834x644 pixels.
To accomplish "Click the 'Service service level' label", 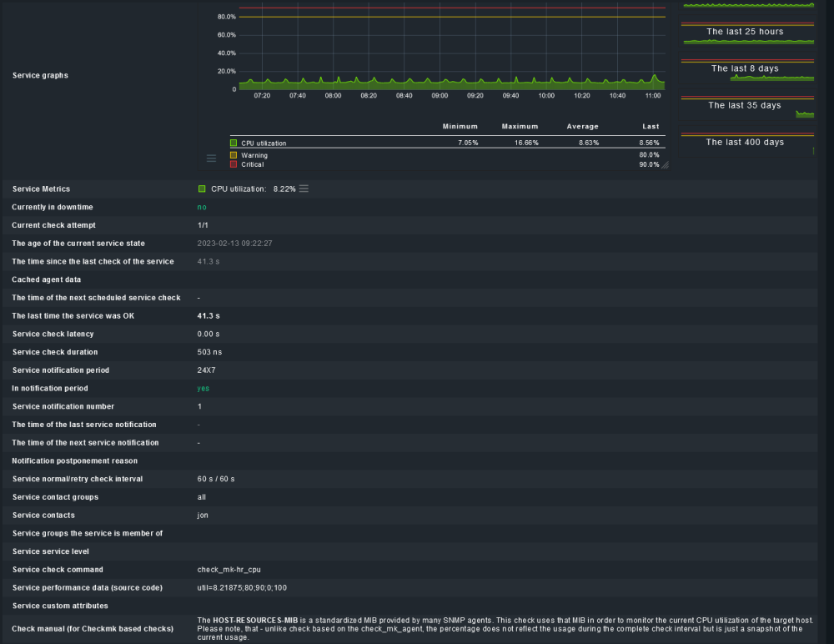I will 51,551.
